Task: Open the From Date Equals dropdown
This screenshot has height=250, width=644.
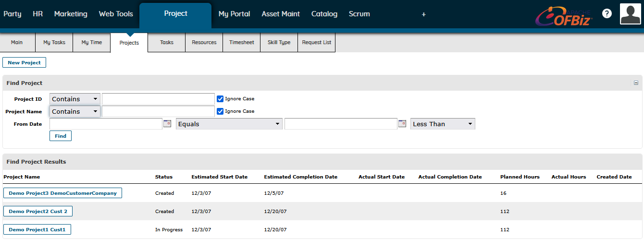Action: (229, 124)
